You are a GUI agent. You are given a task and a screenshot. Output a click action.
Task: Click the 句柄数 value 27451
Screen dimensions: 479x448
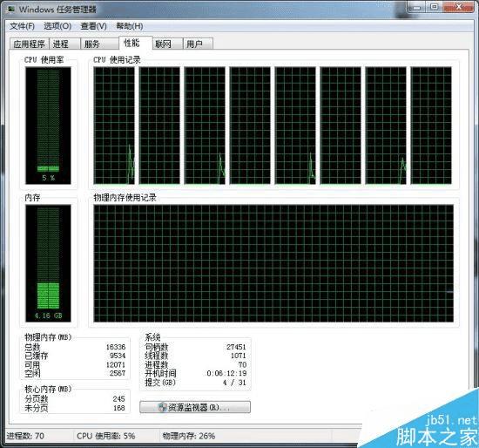point(236,347)
